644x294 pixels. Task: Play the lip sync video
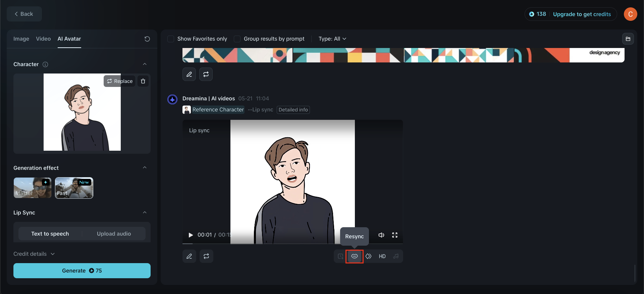pyautogui.click(x=191, y=235)
